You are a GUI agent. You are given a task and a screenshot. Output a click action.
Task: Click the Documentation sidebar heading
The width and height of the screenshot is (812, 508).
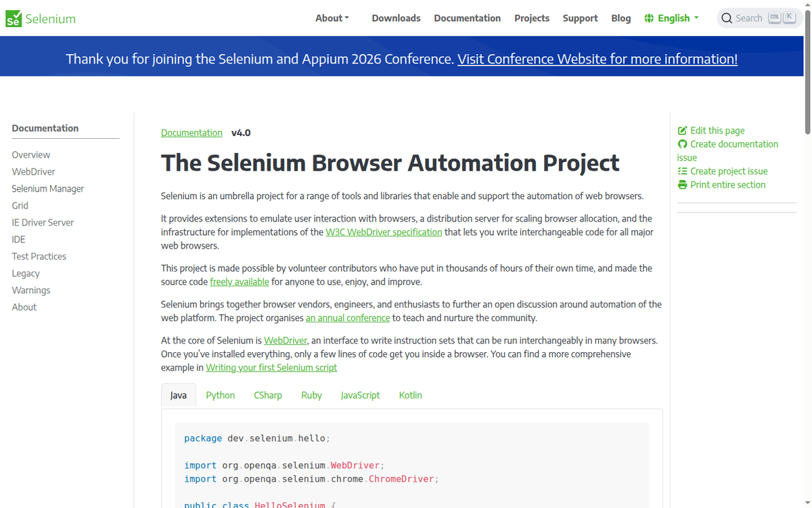tap(45, 128)
